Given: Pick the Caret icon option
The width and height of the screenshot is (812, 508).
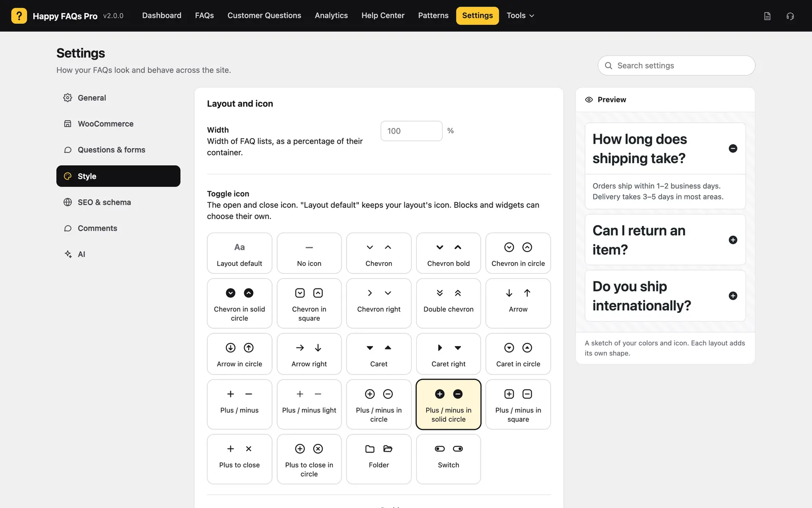Looking at the screenshot, I should [379, 354].
